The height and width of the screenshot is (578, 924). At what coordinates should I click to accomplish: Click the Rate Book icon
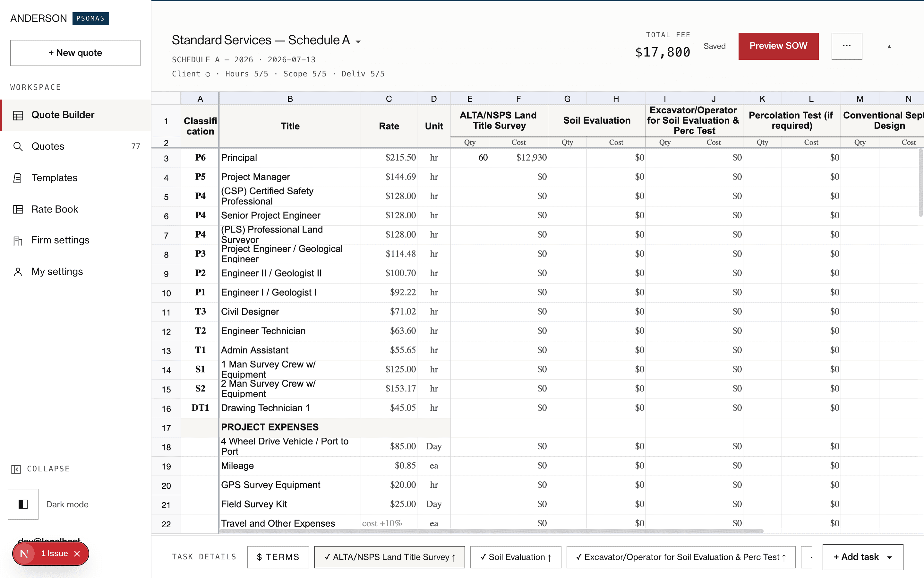tap(18, 209)
